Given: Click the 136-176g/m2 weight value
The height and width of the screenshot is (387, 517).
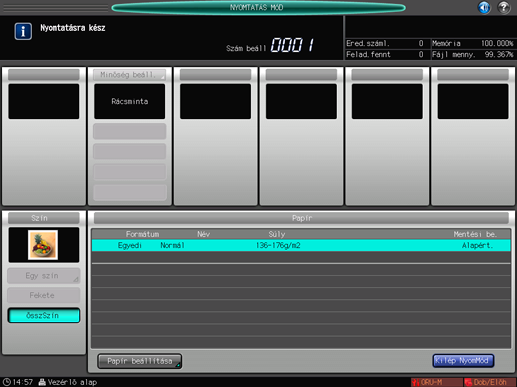Looking at the screenshot, I should [x=278, y=246].
